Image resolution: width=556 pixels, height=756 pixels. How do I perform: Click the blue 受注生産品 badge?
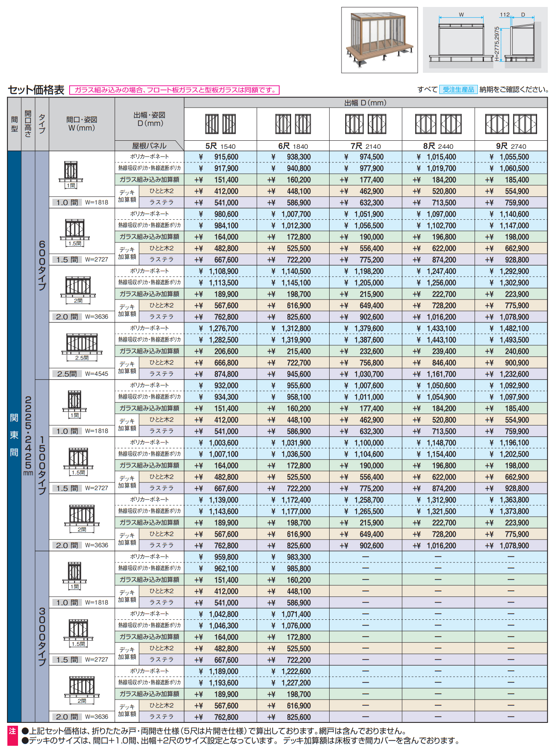(x=458, y=90)
